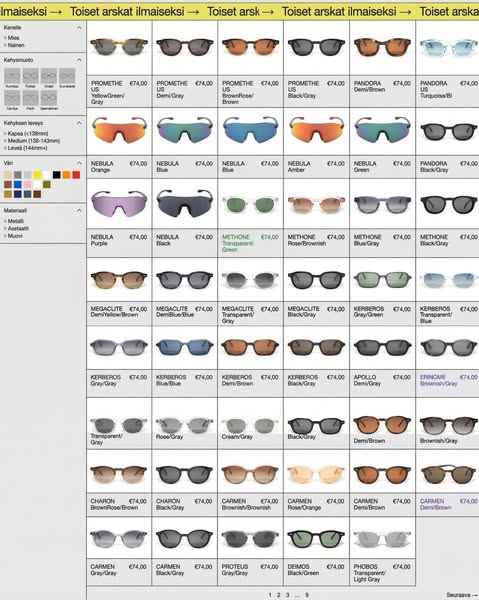Screen dimensions: 479x600
Task: Collapse the Kehysmuoto filter section
Action: tap(79, 60)
